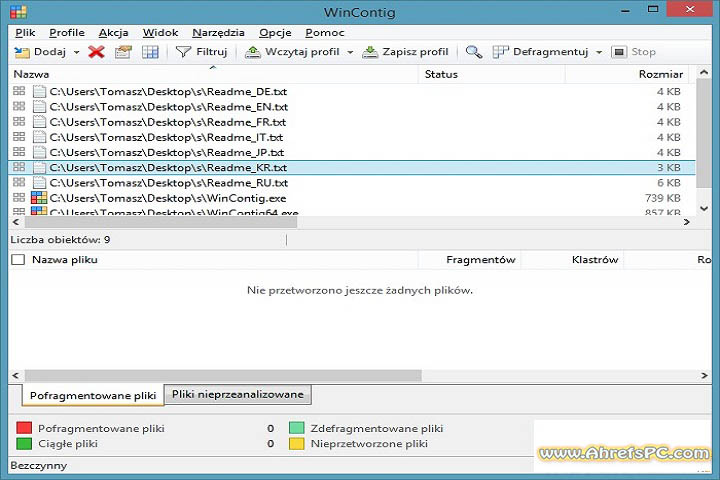Click the Bezczynny status bar text
The width and height of the screenshot is (720, 480).
(x=39, y=466)
